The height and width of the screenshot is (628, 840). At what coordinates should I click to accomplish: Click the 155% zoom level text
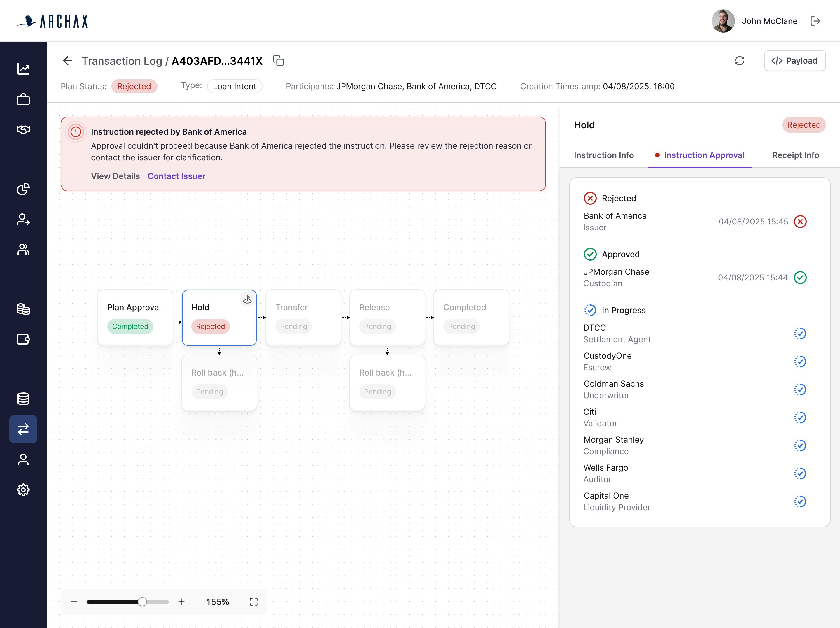pyautogui.click(x=218, y=602)
